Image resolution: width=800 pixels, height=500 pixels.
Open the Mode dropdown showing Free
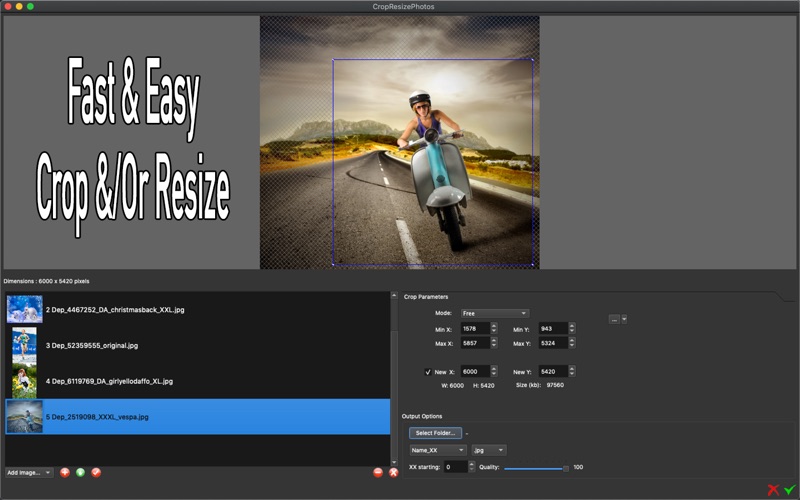point(494,313)
